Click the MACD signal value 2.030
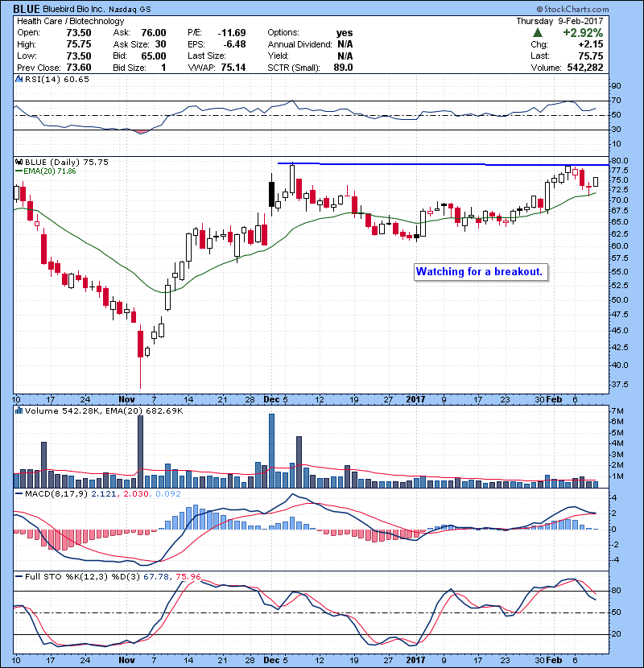644x668 pixels. pyautogui.click(x=135, y=494)
